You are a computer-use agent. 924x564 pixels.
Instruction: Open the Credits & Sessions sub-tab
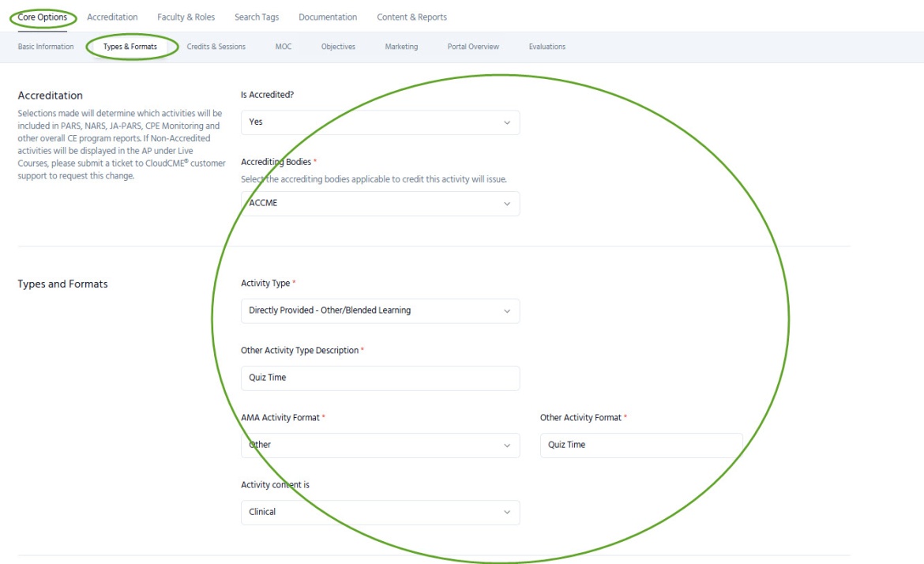click(x=216, y=47)
